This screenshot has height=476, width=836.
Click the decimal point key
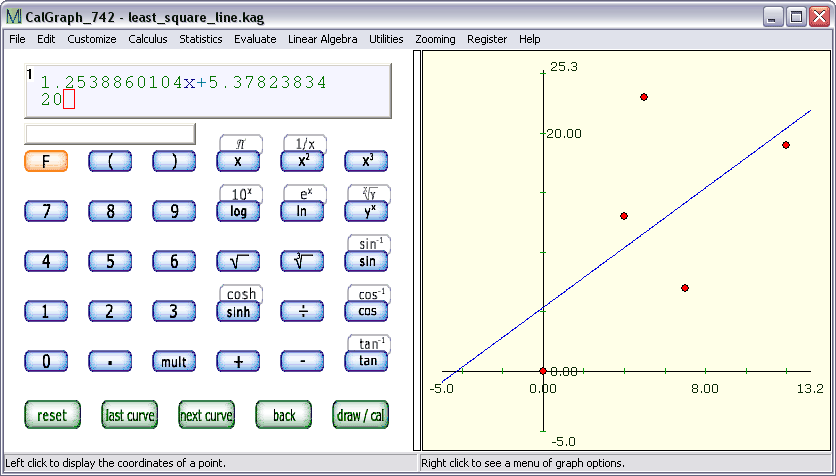tap(110, 361)
